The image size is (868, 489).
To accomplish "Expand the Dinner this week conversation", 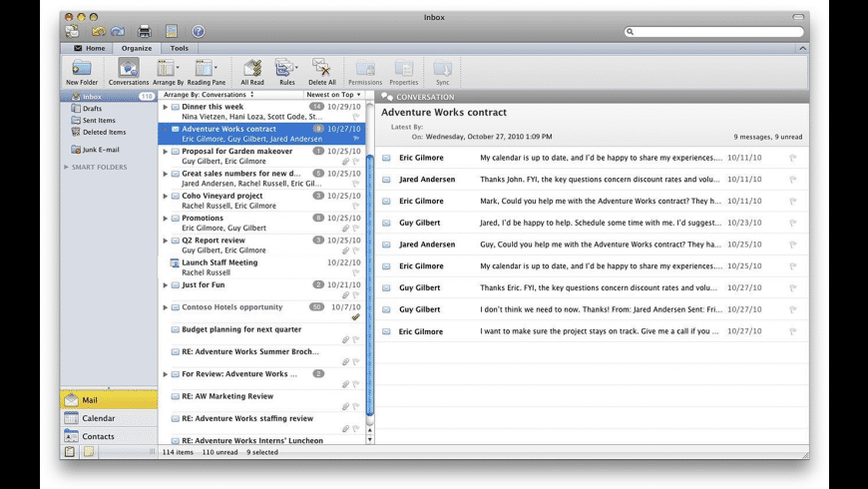I will pyautogui.click(x=166, y=107).
